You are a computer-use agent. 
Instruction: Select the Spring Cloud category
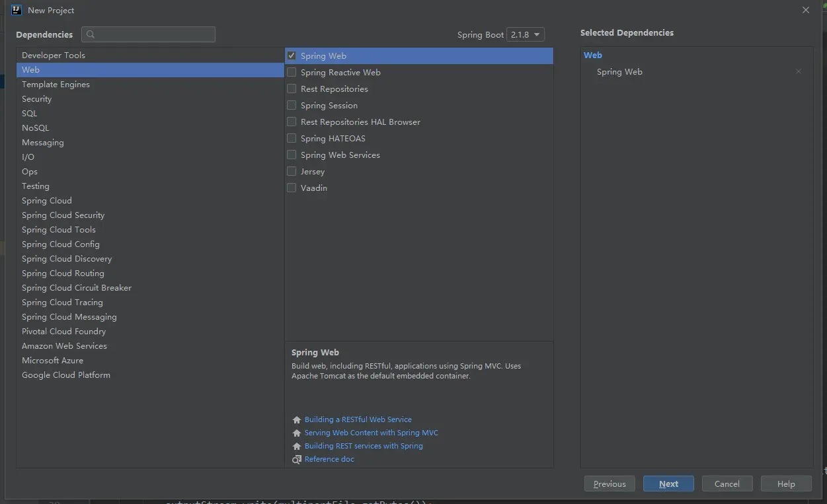pyautogui.click(x=150, y=201)
